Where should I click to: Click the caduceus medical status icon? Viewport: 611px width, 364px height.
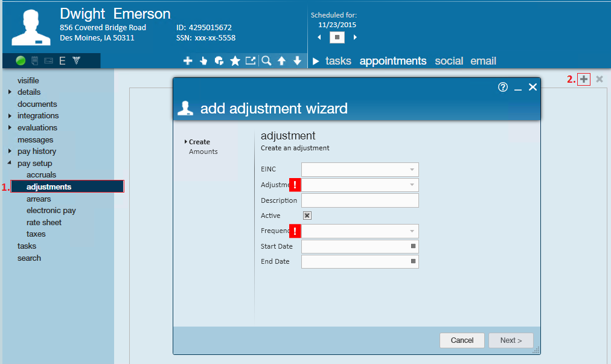(x=76, y=60)
